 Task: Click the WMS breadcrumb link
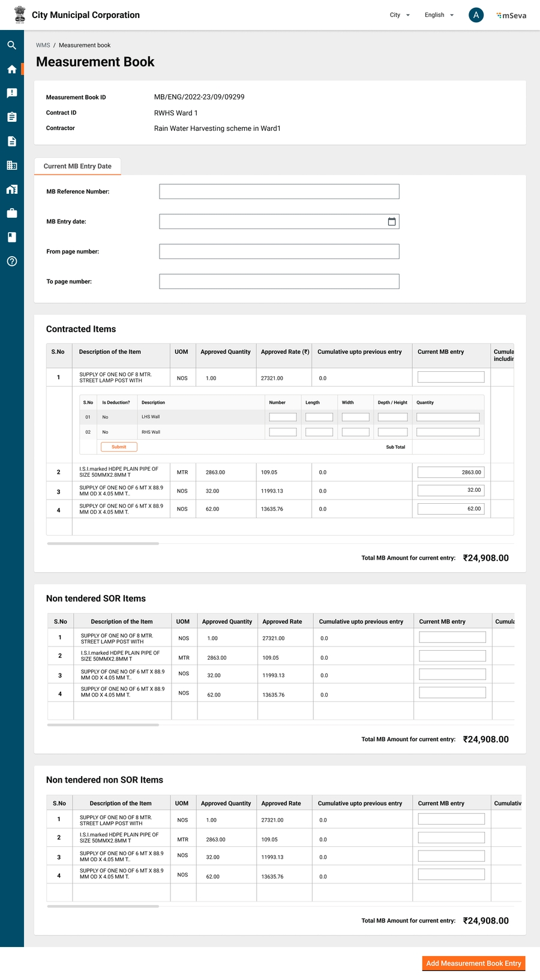43,45
